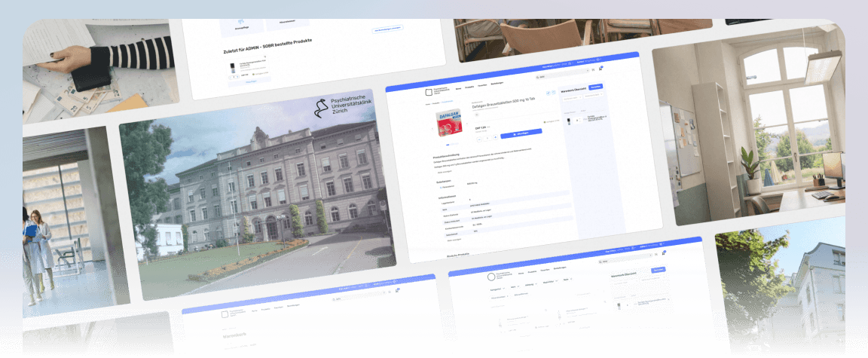The height and width of the screenshot is (358, 868).
Task: Click filter icon beside Dafalgan page search
Action: coord(593,70)
